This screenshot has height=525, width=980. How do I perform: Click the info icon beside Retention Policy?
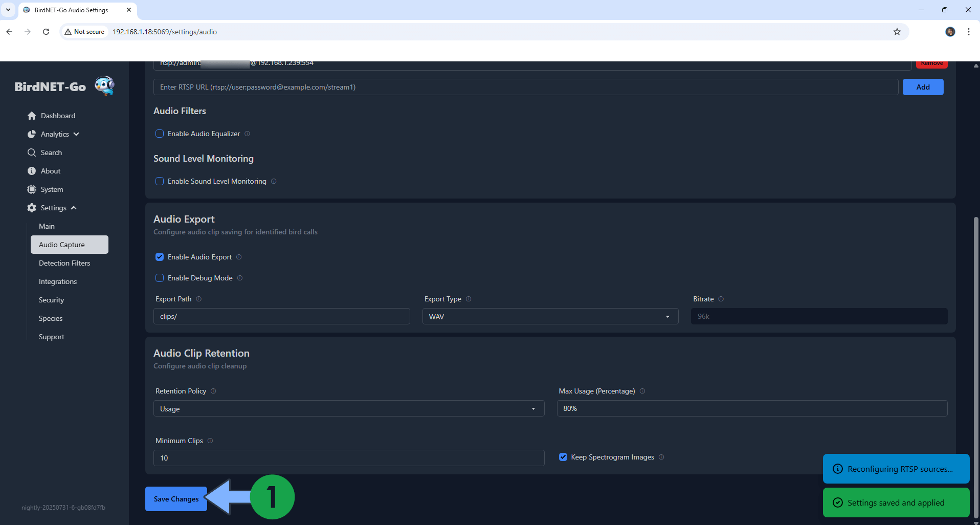213,391
